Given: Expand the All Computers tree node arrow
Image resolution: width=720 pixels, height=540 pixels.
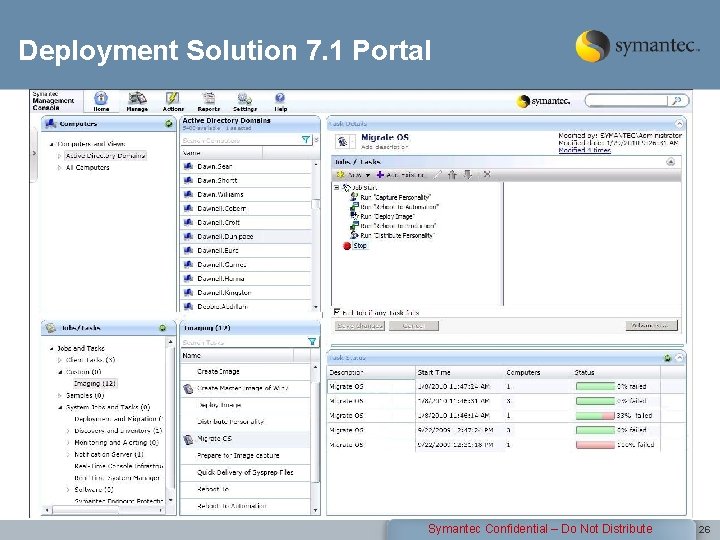Looking at the screenshot, I should 59,168.
